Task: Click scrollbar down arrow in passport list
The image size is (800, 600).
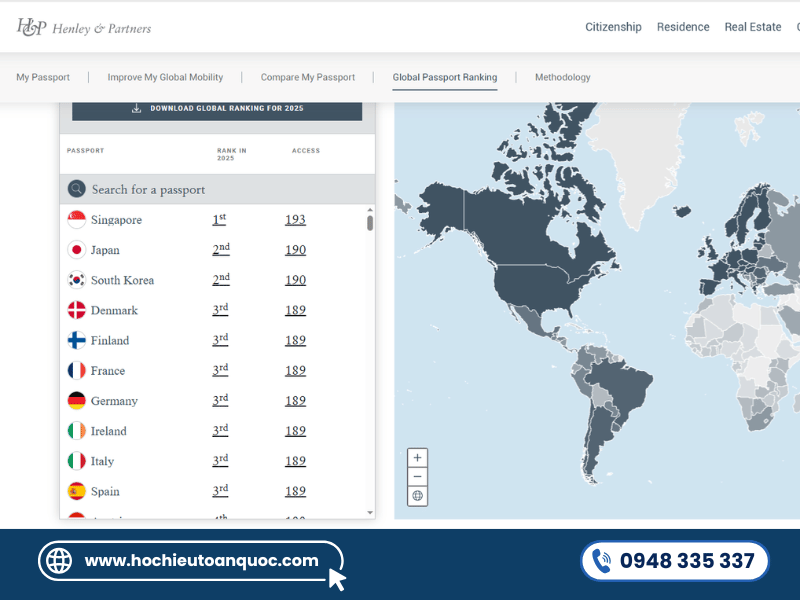Action: [x=370, y=512]
